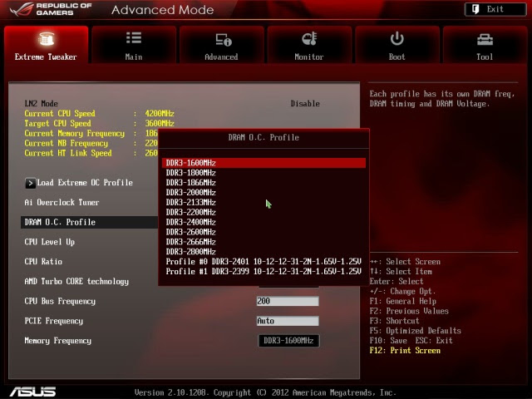Open the Boot tab
Image resolution: width=532 pixels, height=399 pixels.
pyautogui.click(x=397, y=45)
